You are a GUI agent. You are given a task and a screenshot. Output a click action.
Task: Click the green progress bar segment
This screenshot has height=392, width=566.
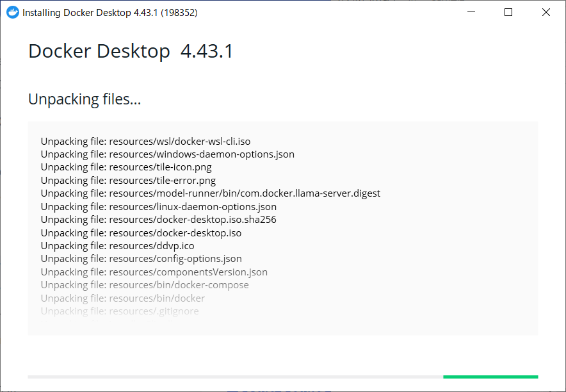490,377
